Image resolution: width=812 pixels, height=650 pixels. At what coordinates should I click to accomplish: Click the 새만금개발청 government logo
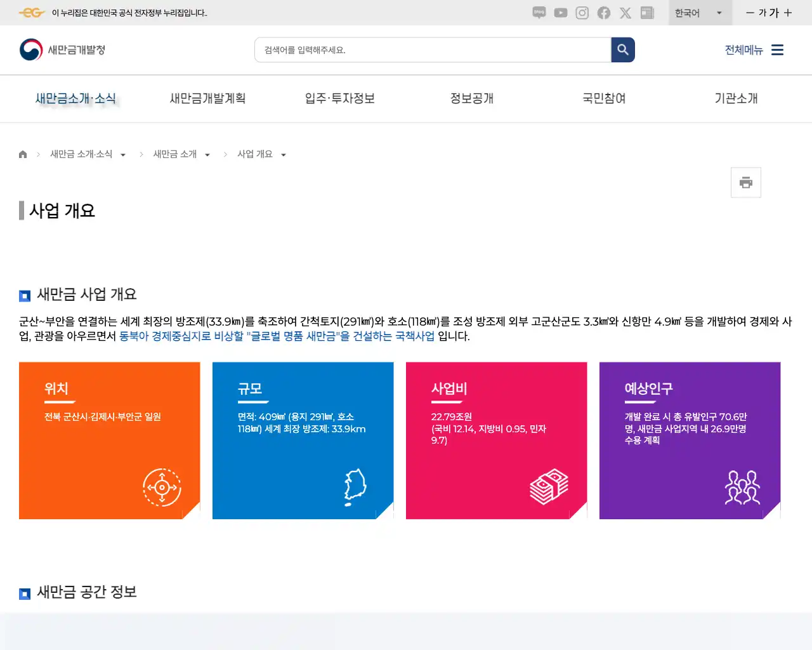click(x=61, y=50)
